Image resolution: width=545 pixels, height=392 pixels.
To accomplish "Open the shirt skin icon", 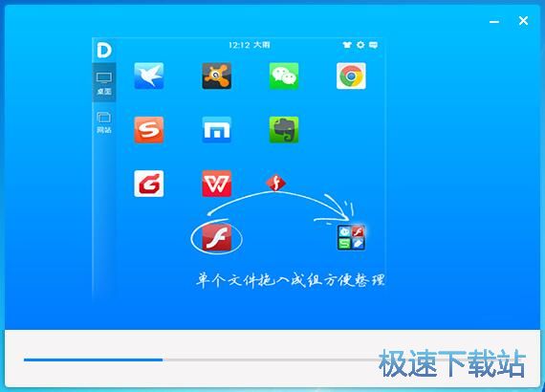I will click(x=347, y=45).
